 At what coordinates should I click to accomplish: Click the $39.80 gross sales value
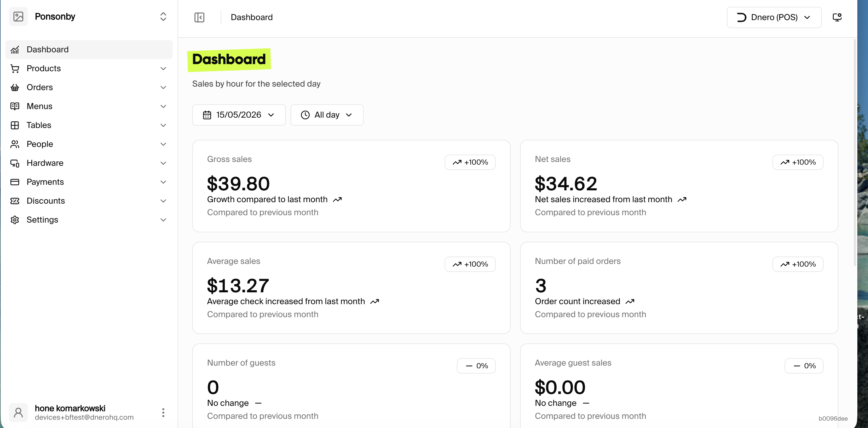point(238,184)
